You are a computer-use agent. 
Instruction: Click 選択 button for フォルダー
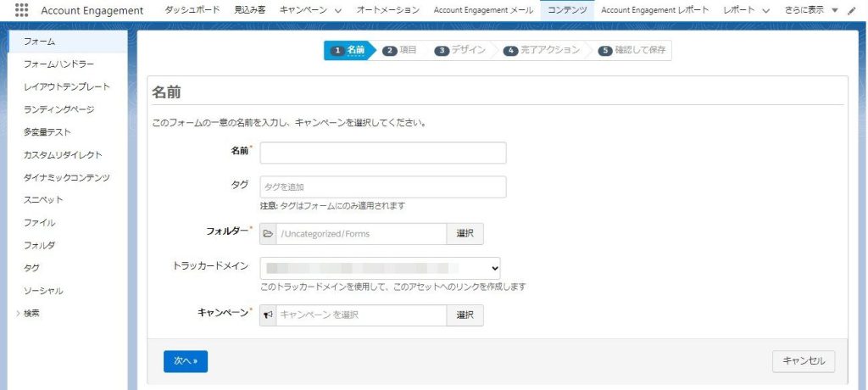tap(465, 234)
